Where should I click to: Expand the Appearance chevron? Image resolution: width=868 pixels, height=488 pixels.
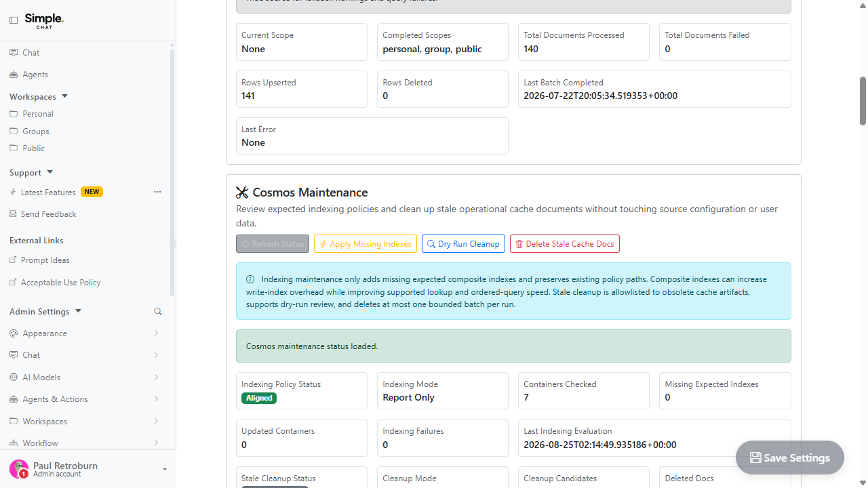[156, 333]
